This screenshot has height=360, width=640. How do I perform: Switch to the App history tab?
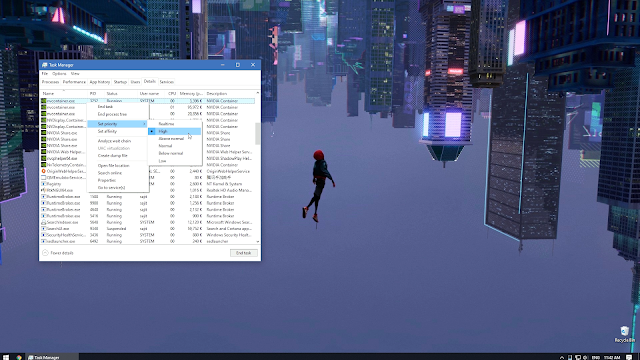coord(100,82)
